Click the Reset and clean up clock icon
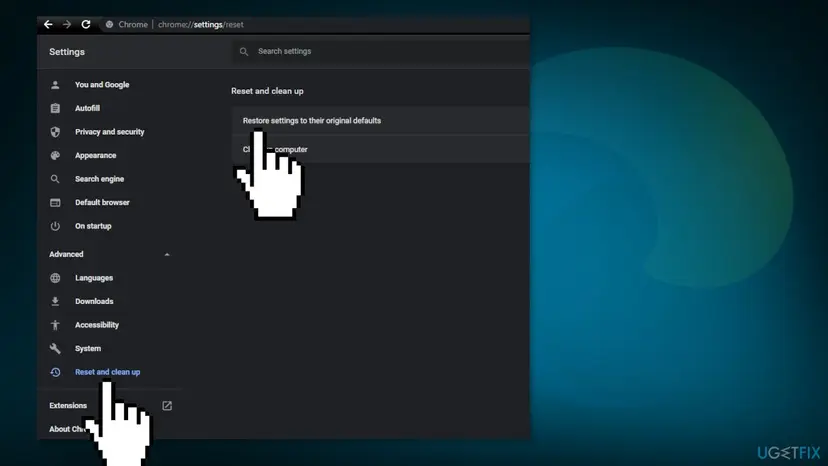The height and width of the screenshot is (466, 828). coord(55,372)
